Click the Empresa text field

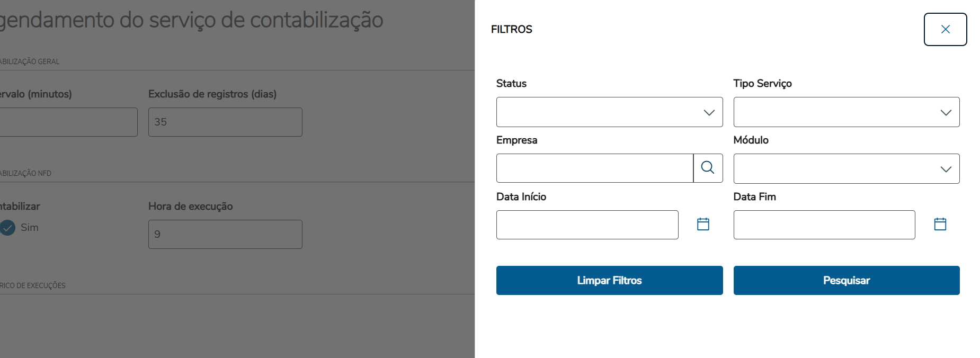594,168
